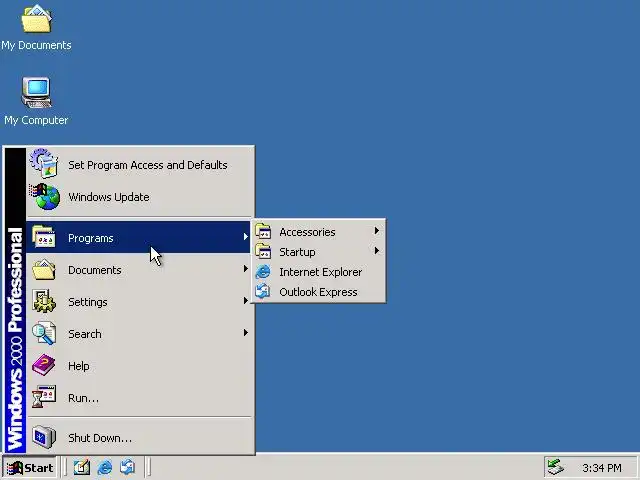Choose Help from Start menu

[139, 365]
